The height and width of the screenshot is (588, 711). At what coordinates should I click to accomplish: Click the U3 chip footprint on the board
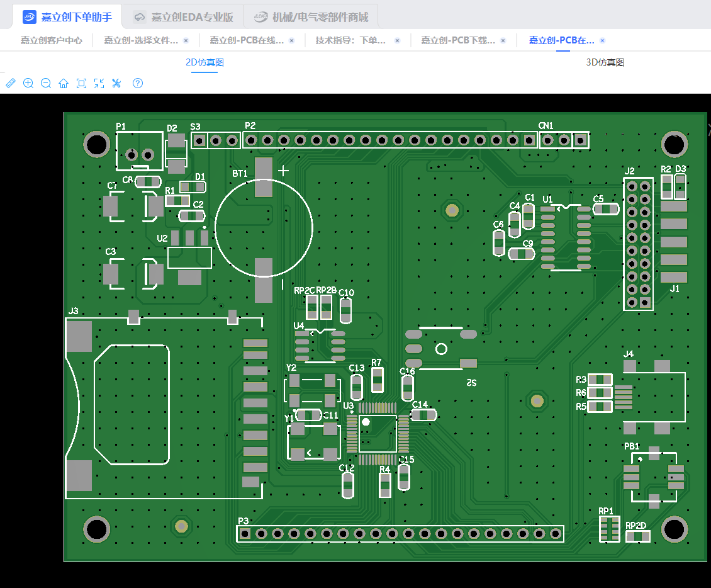click(377, 433)
